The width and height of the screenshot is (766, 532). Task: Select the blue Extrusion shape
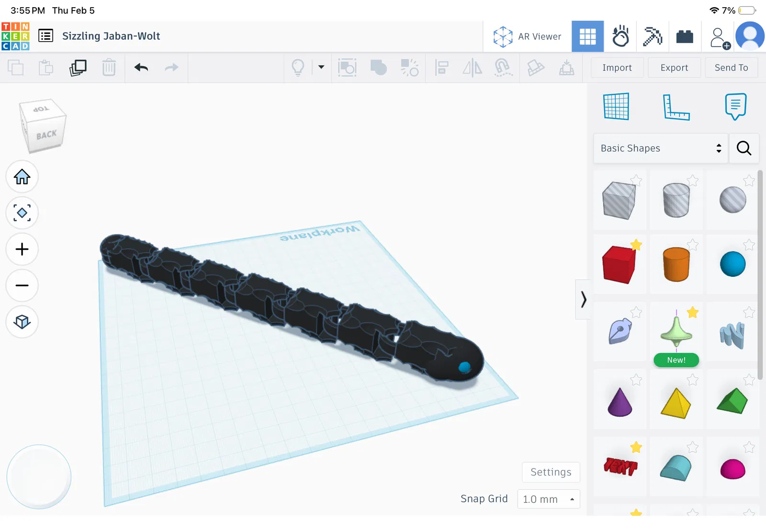click(x=732, y=335)
